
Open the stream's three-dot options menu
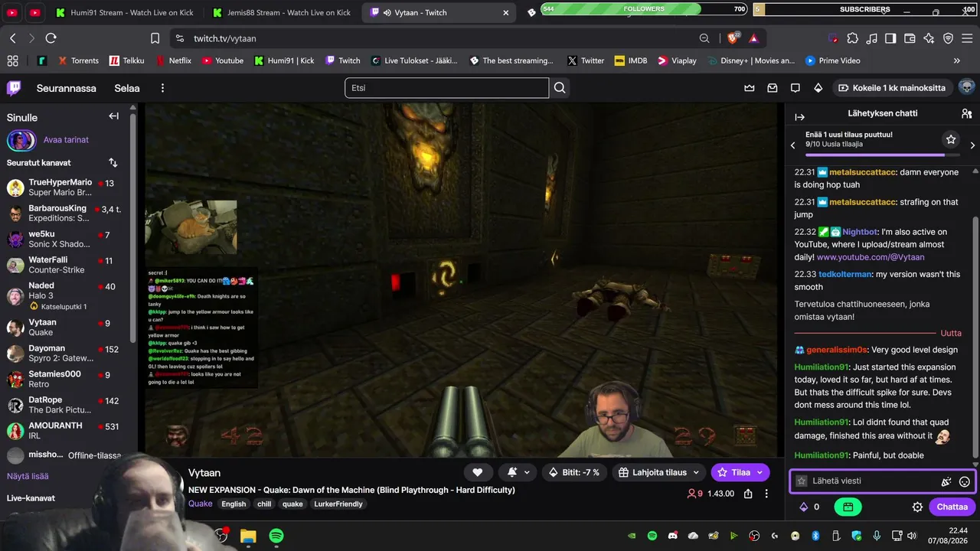(766, 494)
